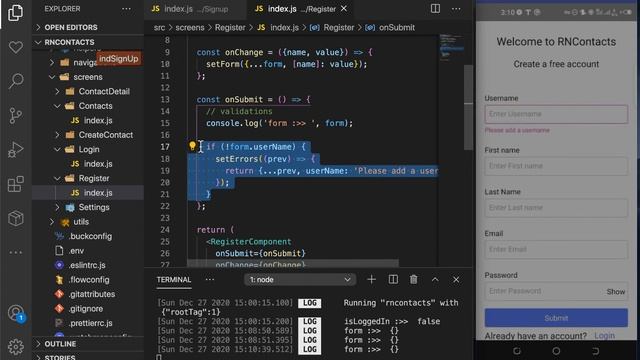This screenshot has width=640, height=360.
Task: Toggle Show password in the app
Action: point(616,291)
